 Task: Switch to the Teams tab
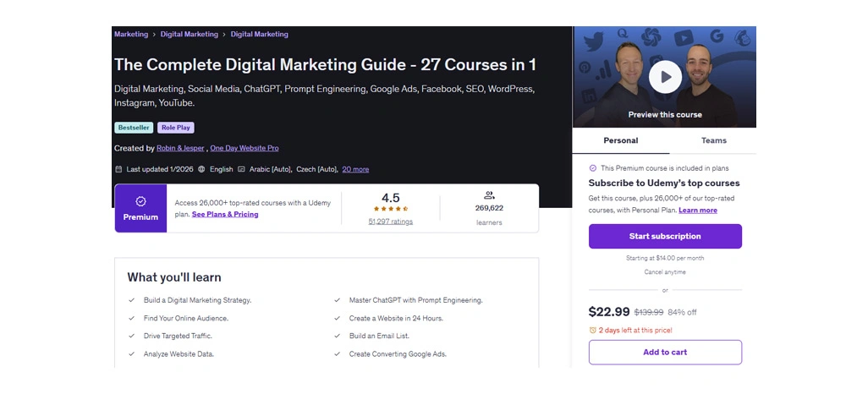tap(713, 140)
